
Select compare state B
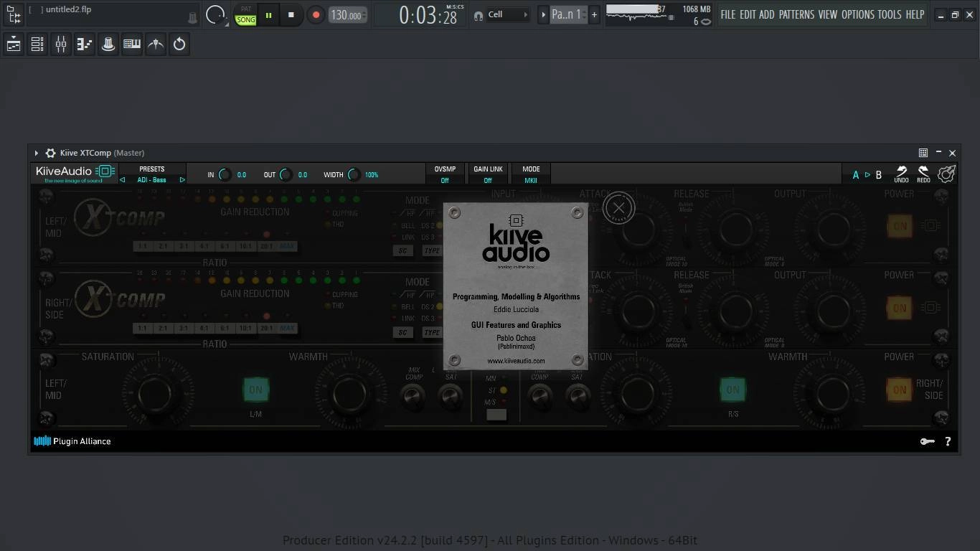tap(878, 175)
